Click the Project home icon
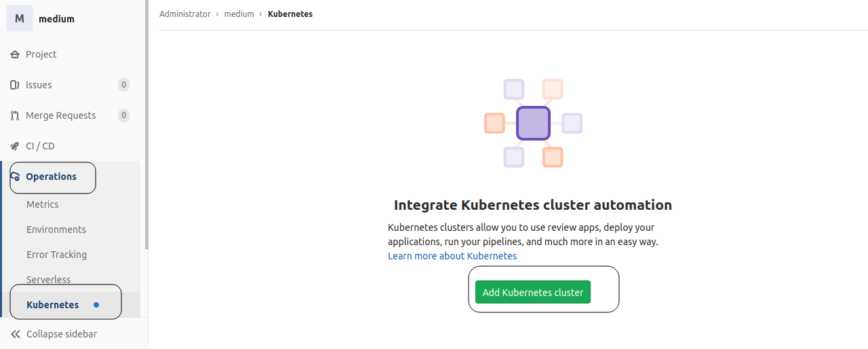Image resolution: width=868 pixels, height=349 pixels. (15, 54)
